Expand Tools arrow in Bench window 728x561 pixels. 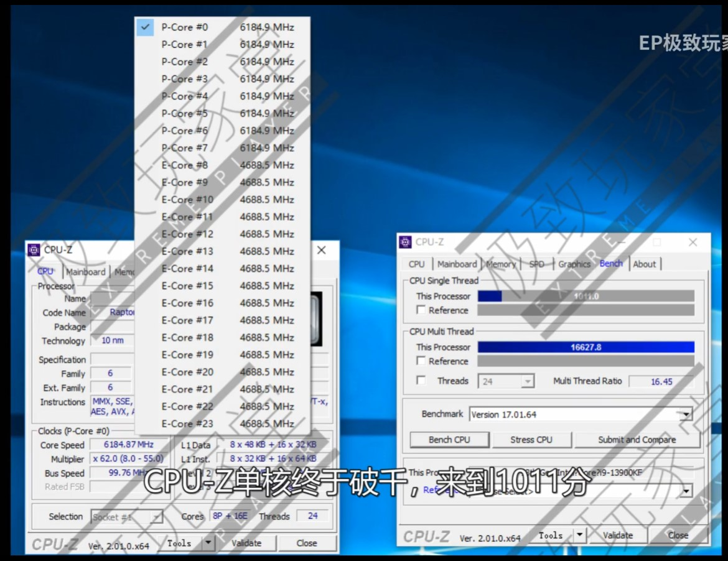click(579, 535)
